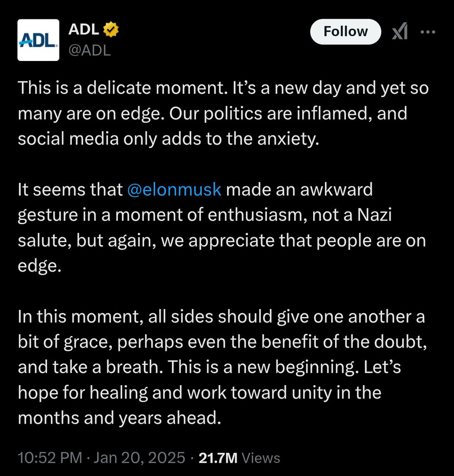This screenshot has height=476, width=454.
Task: Click the line 'social media only adds to the anxiety'
Action: click(167, 139)
